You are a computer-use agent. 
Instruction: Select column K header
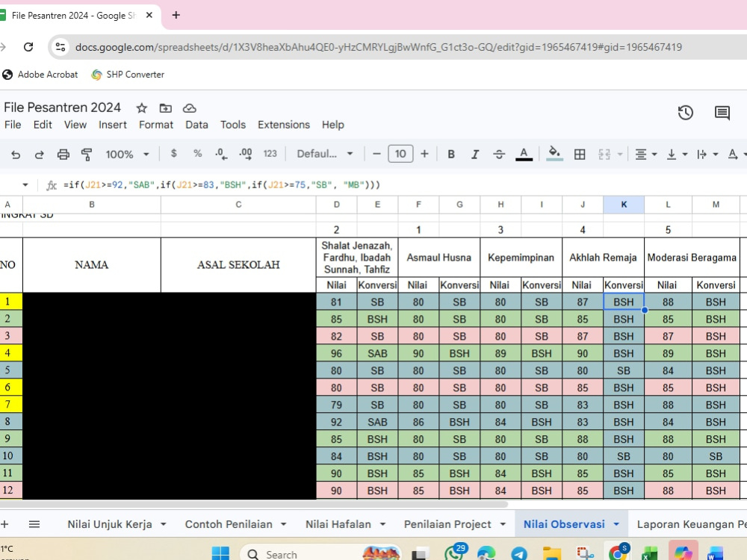click(624, 205)
